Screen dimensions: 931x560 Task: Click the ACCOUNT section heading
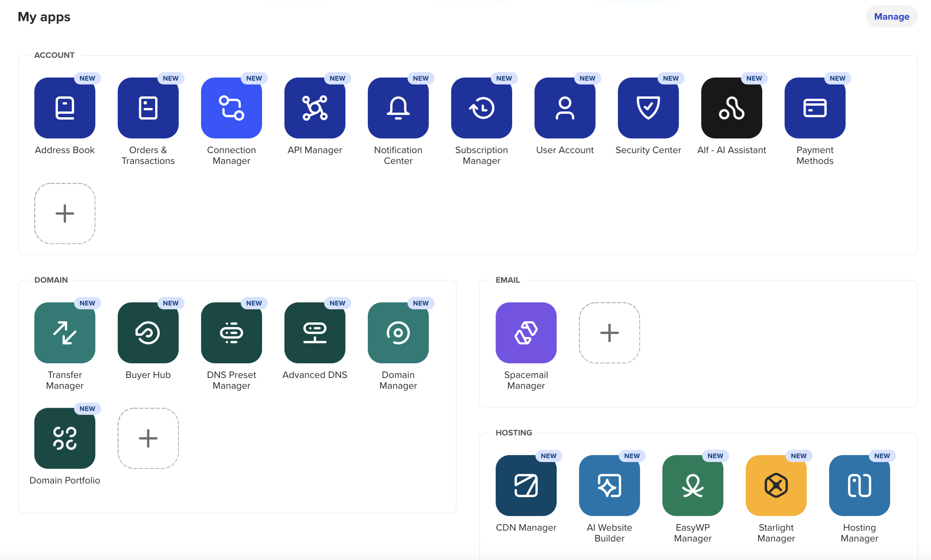[x=54, y=55]
